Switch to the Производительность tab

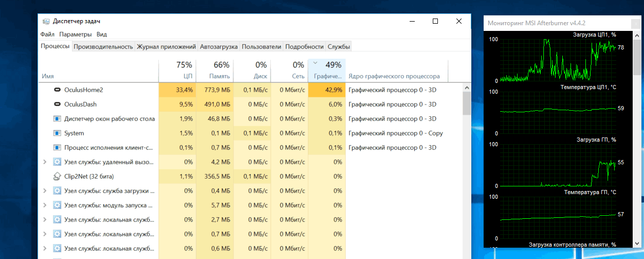[103, 46]
